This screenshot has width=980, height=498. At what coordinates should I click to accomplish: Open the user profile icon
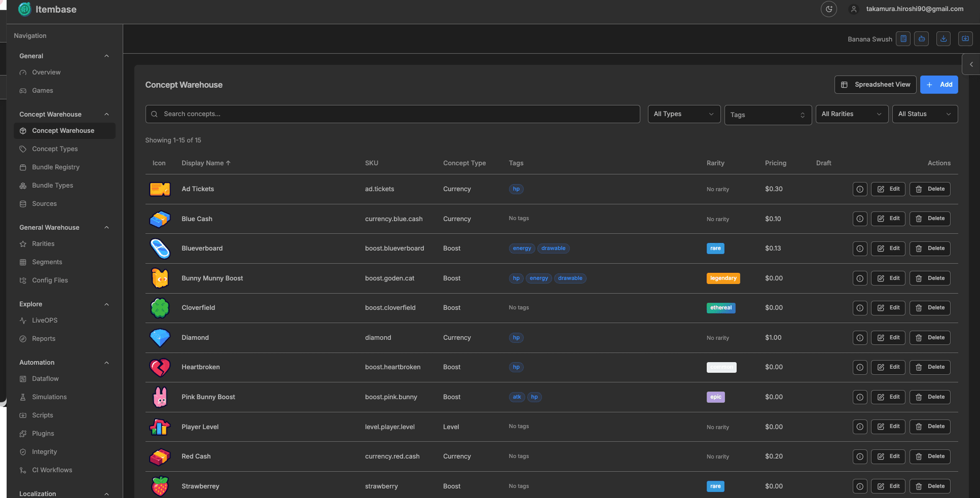pos(854,9)
